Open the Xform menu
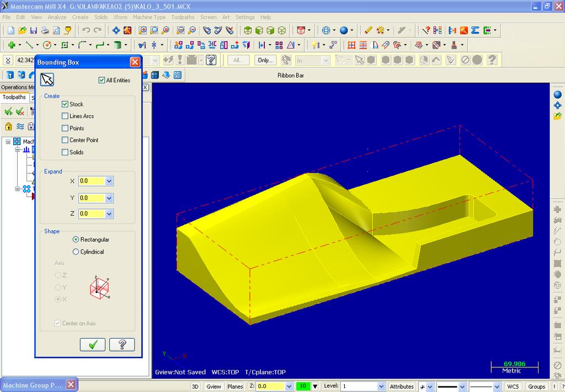565x392 pixels. tap(120, 17)
